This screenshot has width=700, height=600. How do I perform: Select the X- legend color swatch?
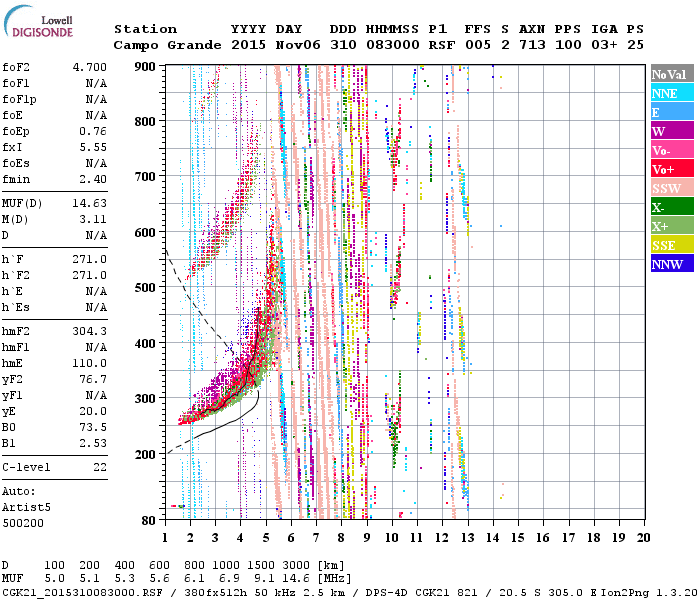672,207
